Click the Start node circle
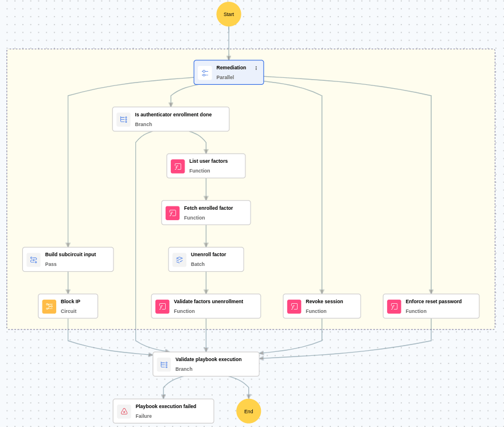Viewport: 504px width, 427px height. (x=229, y=14)
